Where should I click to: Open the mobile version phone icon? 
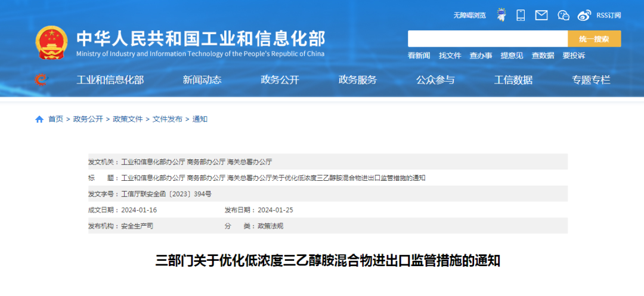coord(521,15)
